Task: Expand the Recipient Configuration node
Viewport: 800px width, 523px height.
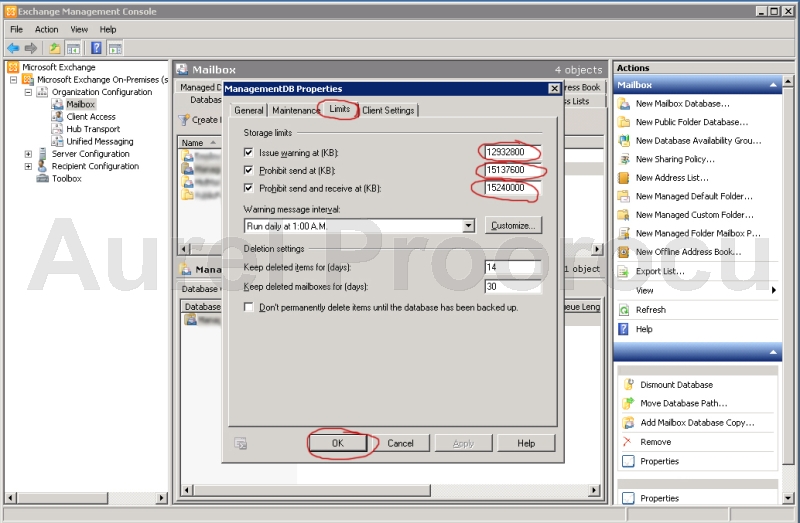Action: point(28,166)
